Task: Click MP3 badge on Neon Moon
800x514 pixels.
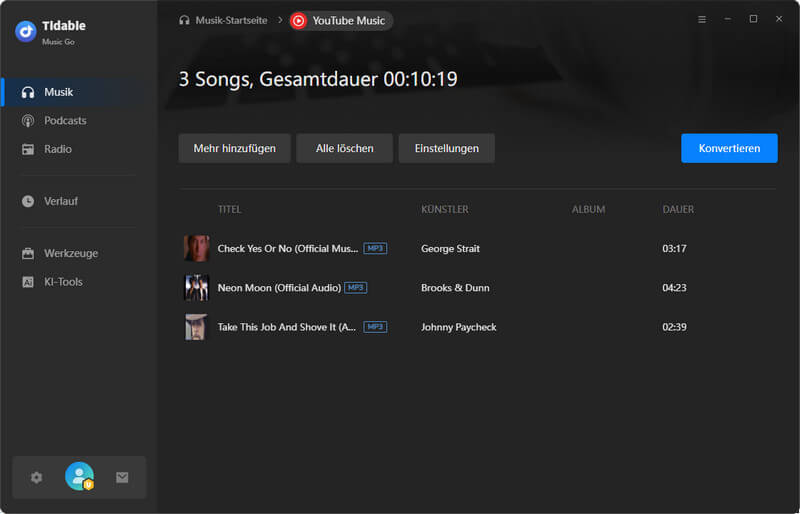Action: coord(356,288)
